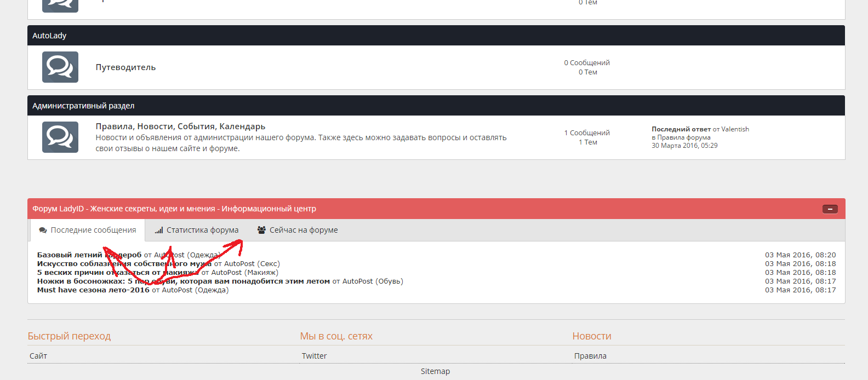
Task: Open the Twitter social link
Action: coord(314,356)
